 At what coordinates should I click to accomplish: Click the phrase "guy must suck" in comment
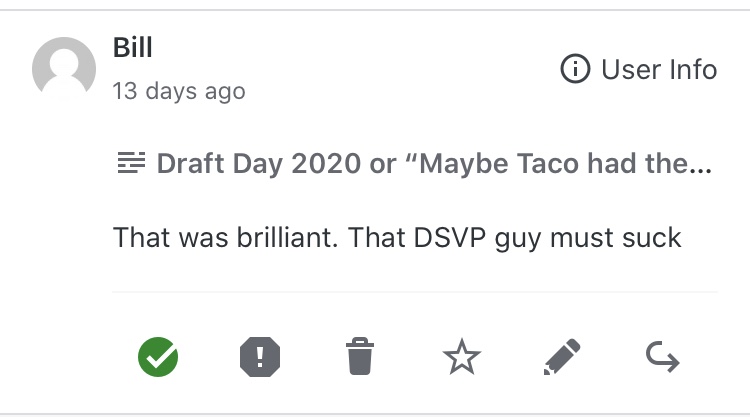coord(584,238)
